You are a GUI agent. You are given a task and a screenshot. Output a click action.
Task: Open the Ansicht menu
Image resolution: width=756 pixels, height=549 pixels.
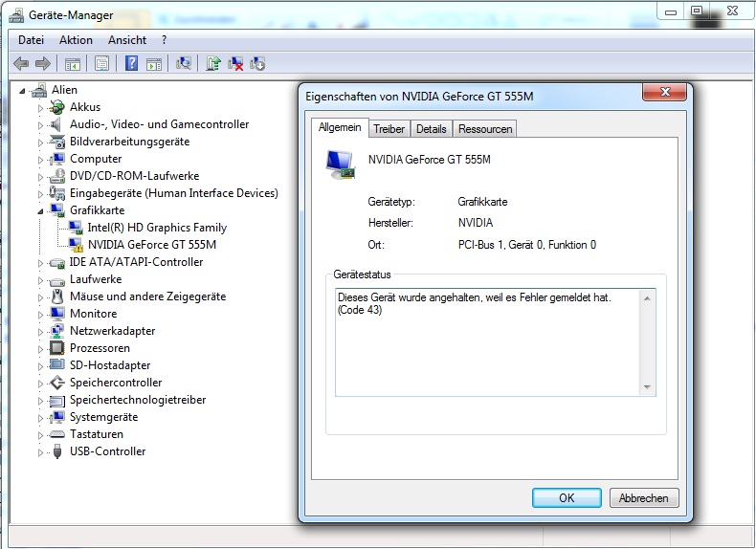pos(127,40)
